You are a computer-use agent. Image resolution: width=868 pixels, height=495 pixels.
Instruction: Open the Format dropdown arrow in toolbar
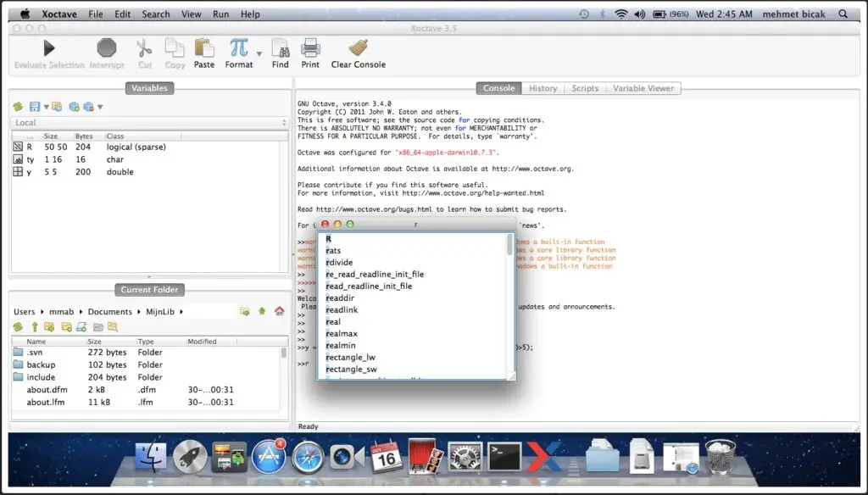(259, 53)
